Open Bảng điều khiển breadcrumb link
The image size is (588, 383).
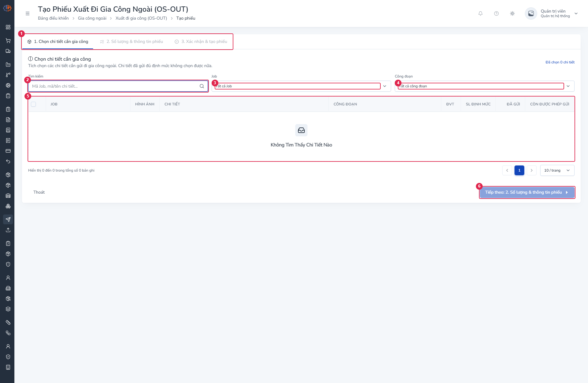click(53, 18)
